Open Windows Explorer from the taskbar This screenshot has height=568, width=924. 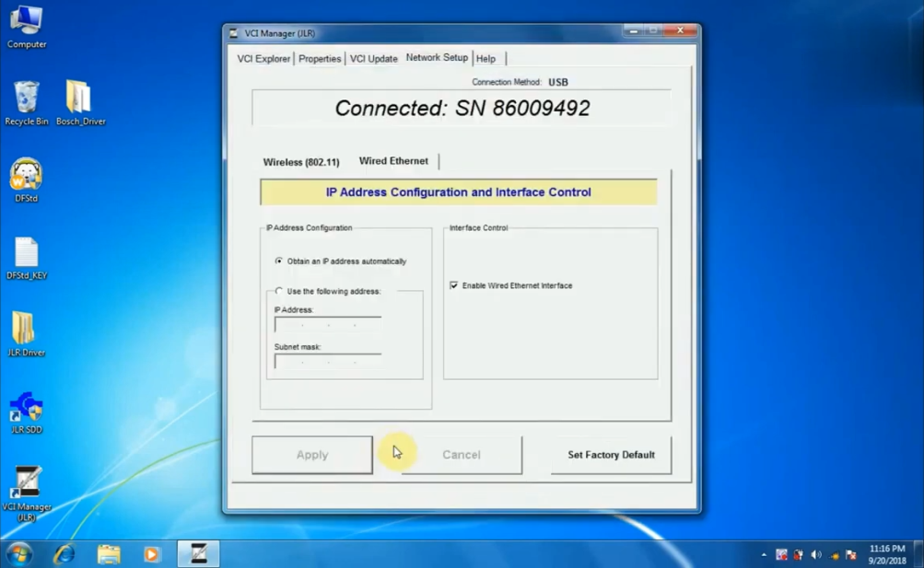click(x=109, y=554)
